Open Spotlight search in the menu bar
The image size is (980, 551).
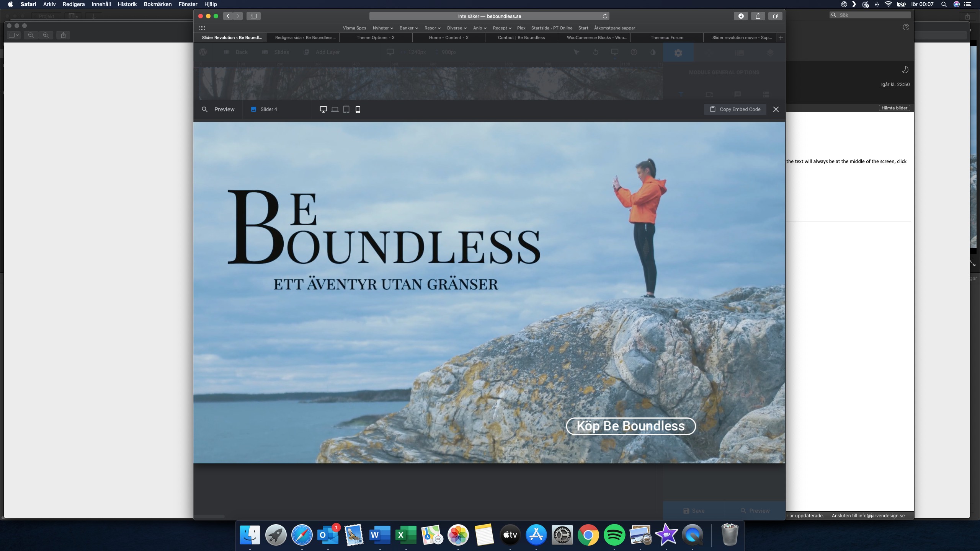[944, 4]
